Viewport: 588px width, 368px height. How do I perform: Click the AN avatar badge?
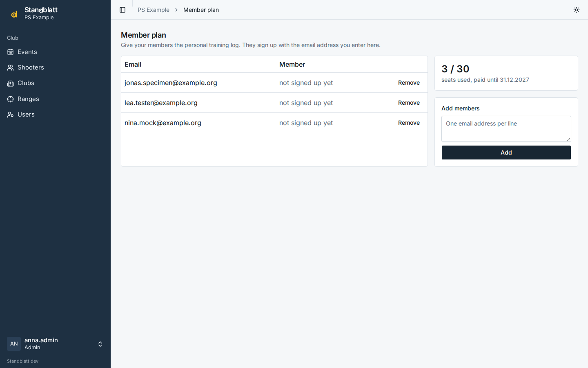[14, 344]
